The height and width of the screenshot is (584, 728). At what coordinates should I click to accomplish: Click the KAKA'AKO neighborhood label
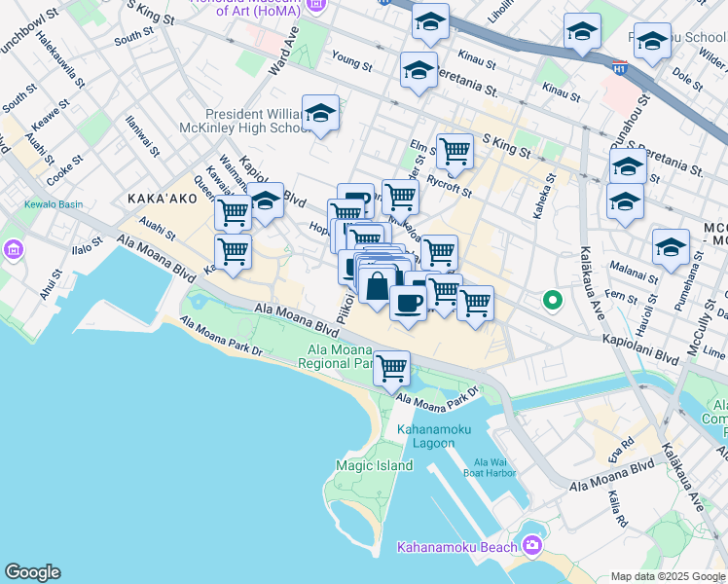coord(163,199)
